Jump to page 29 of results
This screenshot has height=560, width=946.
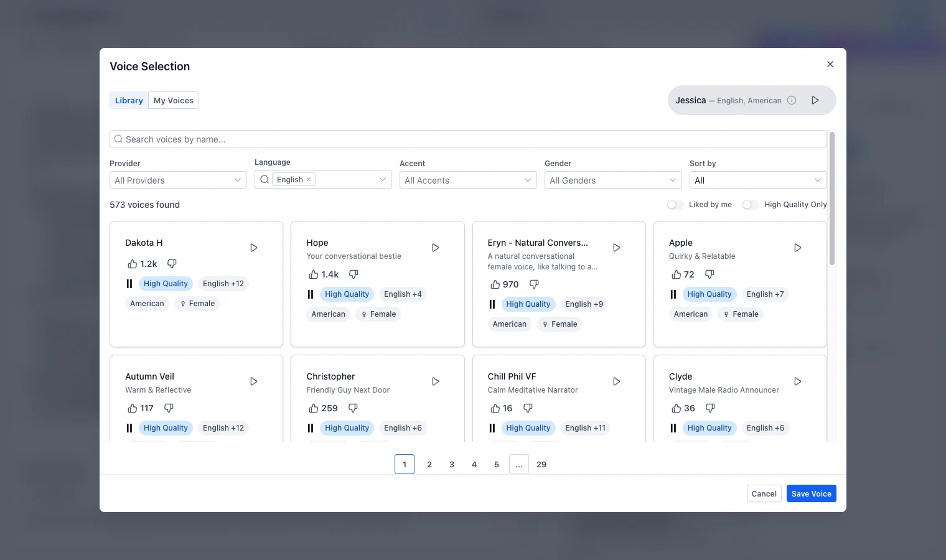pos(541,464)
